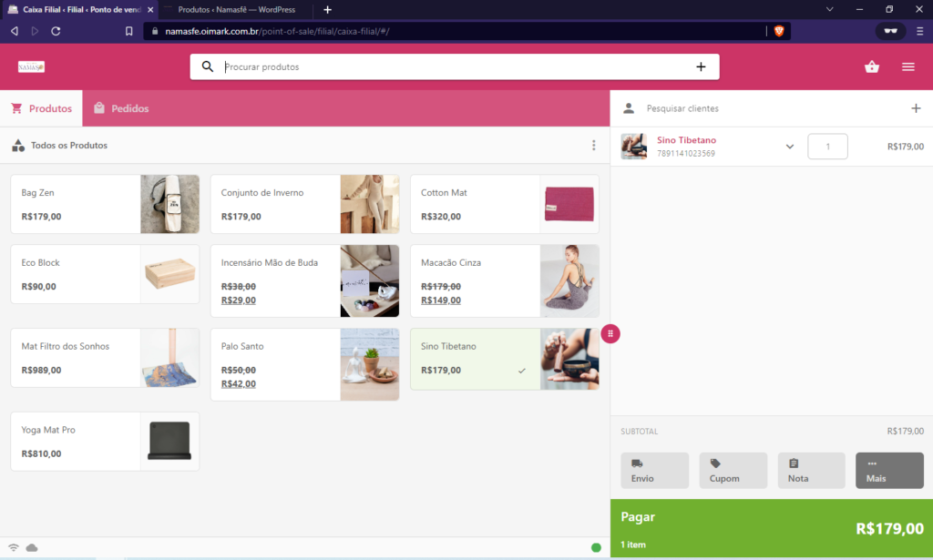Apply a coupon with Cupom button
933x560 pixels.
(733, 471)
